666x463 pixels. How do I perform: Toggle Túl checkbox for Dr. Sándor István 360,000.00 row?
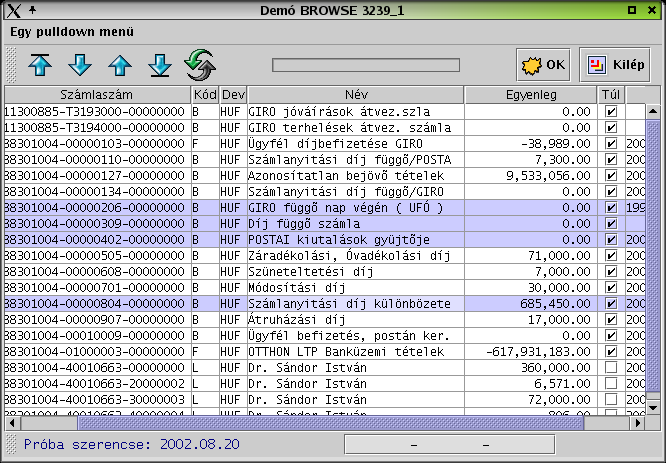point(611,367)
